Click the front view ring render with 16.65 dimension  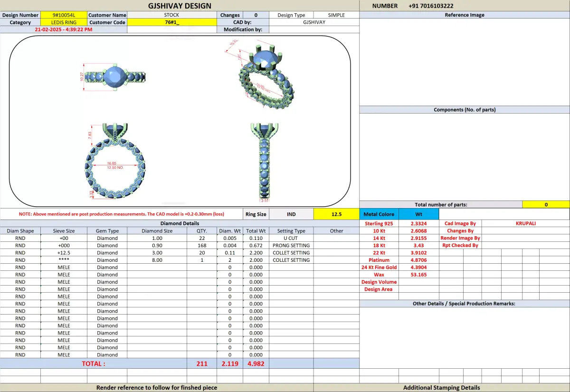click(x=115, y=162)
